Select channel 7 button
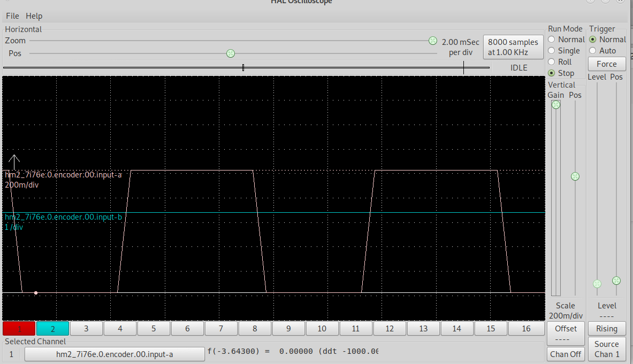The height and width of the screenshot is (364, 633). pos(221,329)
